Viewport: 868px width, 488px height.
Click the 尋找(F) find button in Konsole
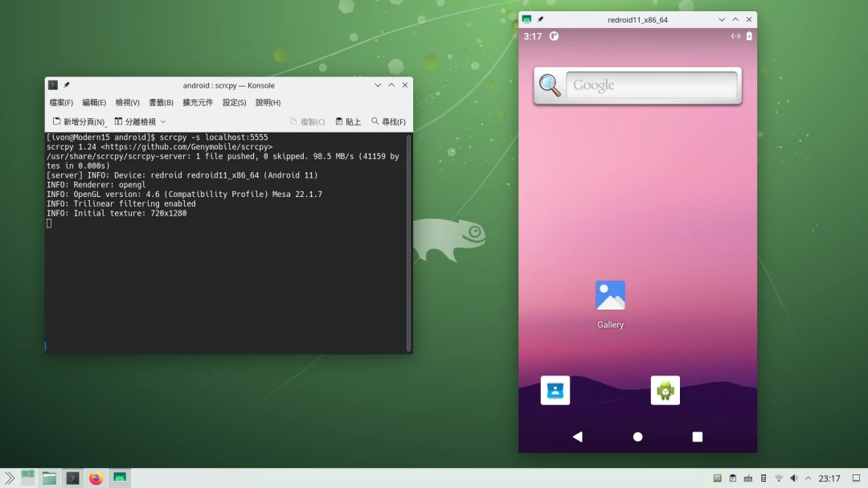coord(388,122)
